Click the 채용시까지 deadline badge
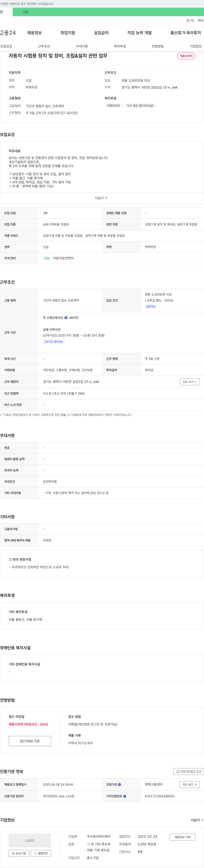Image resolution: width=204 pixels, height=868 pixels. (x=186, y=56)
